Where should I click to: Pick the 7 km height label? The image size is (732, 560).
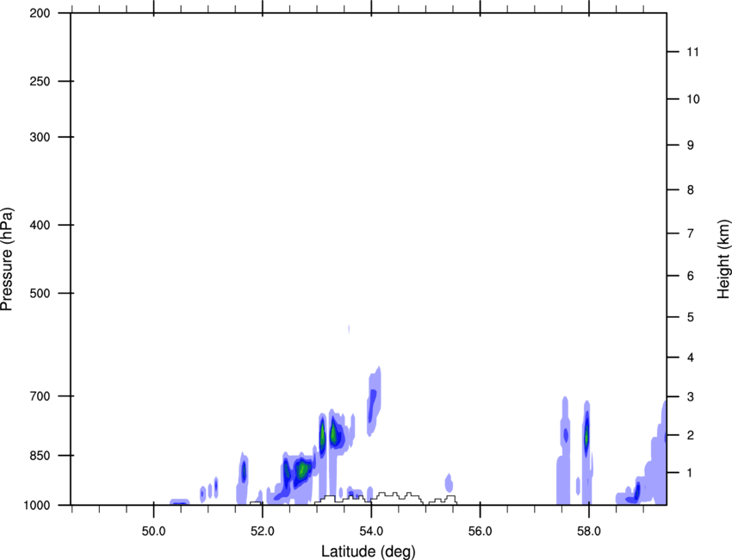point(691,233)
